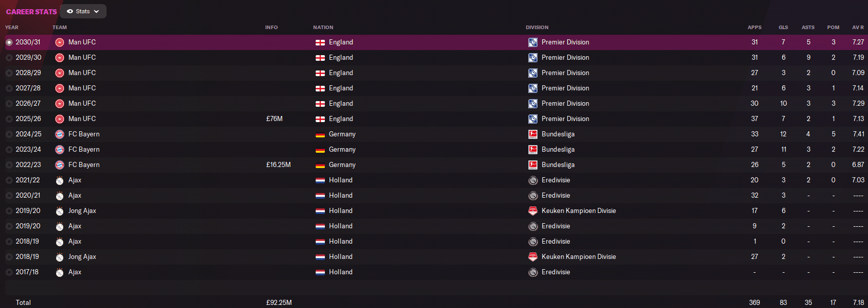Screen dimensions: 868x308
Task: Click the chevron arrow on Stats button
Action: (96, 11)
